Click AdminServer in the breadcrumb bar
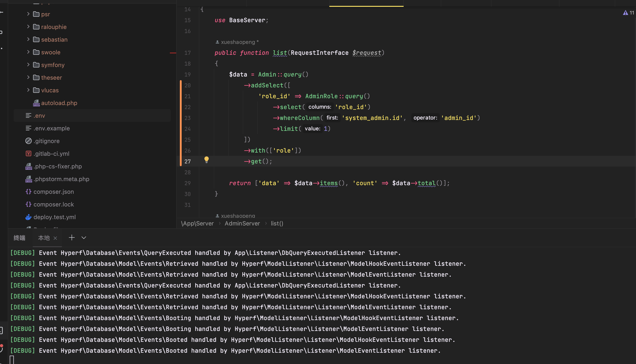 click(242, 223)
